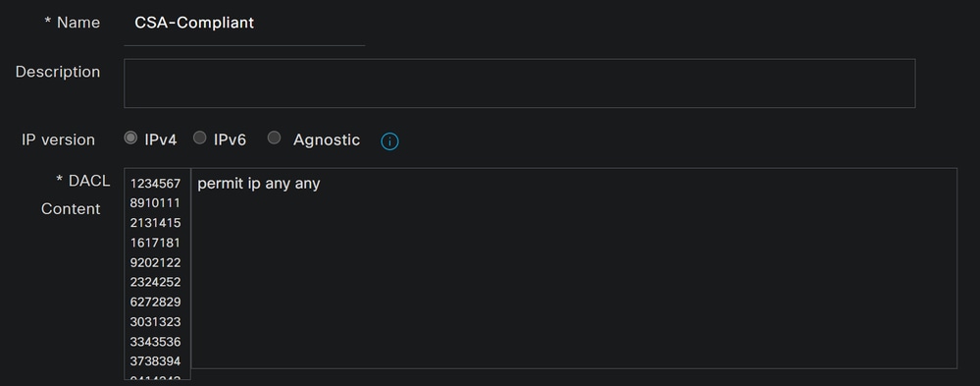Select the IPv4 radio button
The image size is (980, 386).
click(130, 138)
